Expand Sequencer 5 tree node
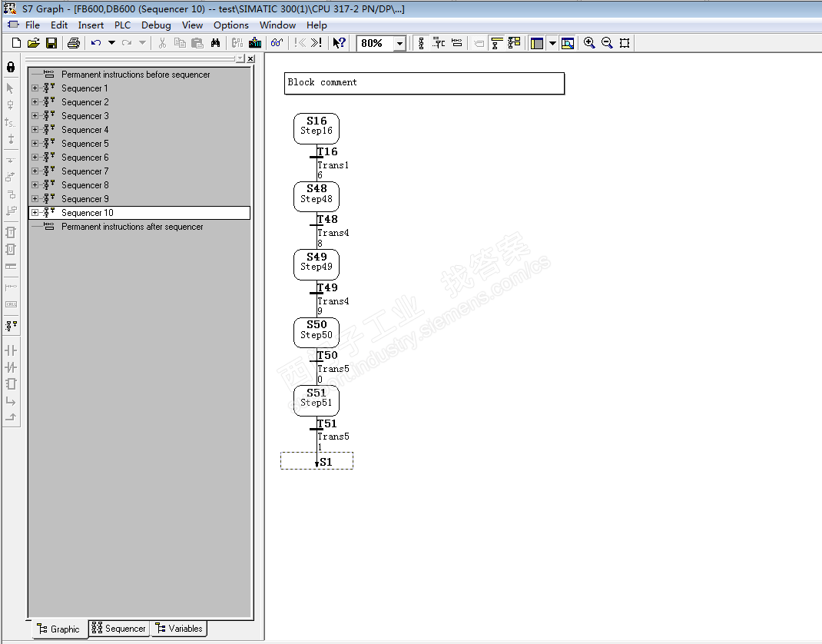Screen dimensions: 822x644 pyautogui.click(x=35, y=143)
